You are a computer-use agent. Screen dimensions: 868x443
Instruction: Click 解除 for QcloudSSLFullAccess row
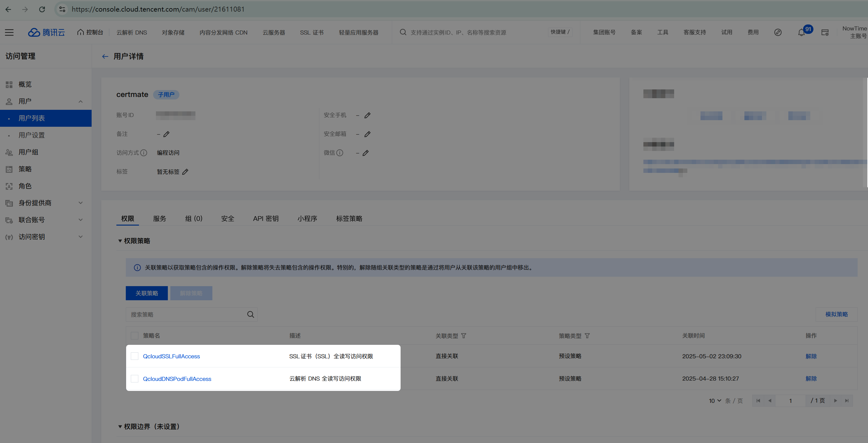[x=811, y=356]
